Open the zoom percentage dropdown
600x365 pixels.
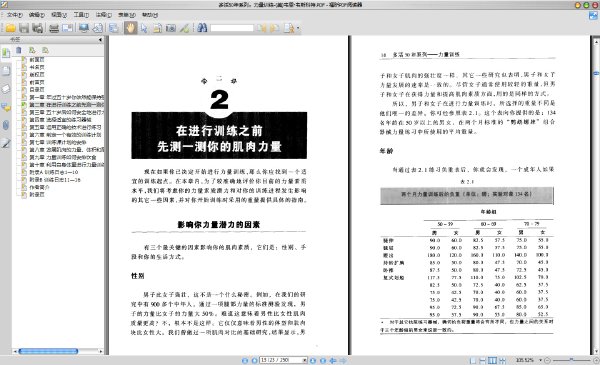coord(541,360)
